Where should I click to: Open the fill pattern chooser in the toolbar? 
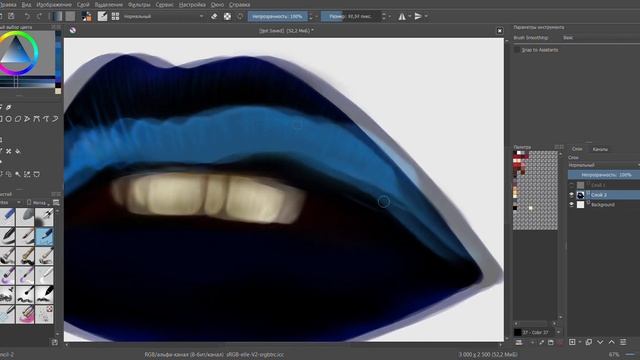(70, 16)
